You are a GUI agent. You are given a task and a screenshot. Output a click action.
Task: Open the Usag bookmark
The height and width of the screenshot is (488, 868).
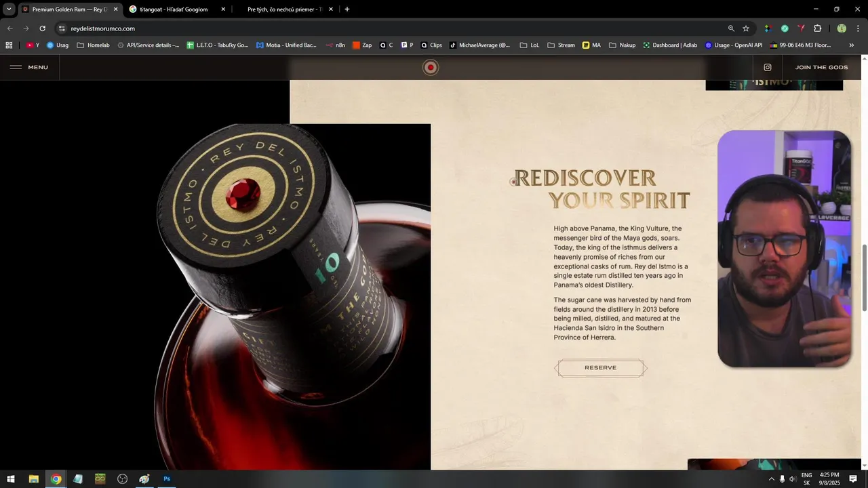click(x=58, y=45)
